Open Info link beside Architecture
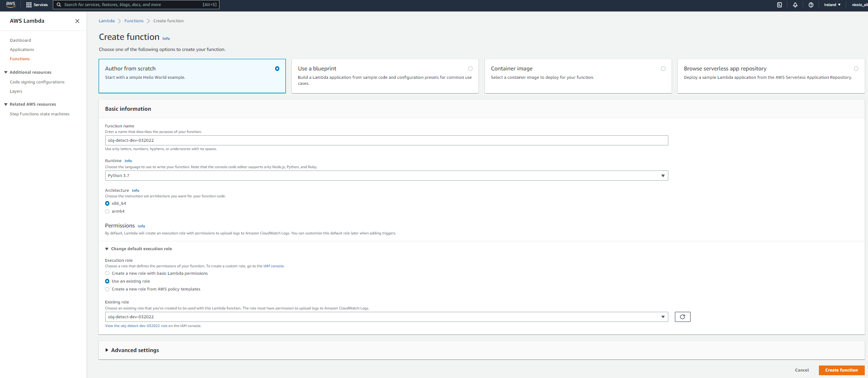This screenshot has width=868, height=378. point(136,190)
